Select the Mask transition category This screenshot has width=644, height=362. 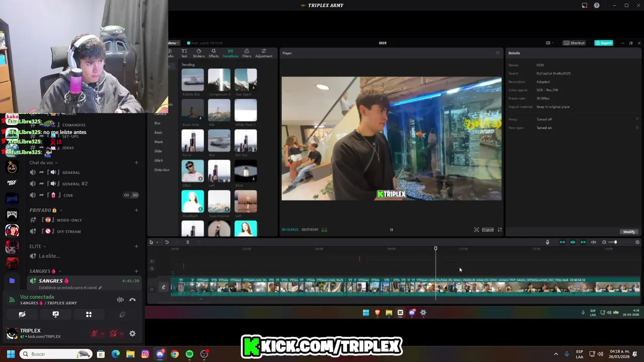pos(158,142)
